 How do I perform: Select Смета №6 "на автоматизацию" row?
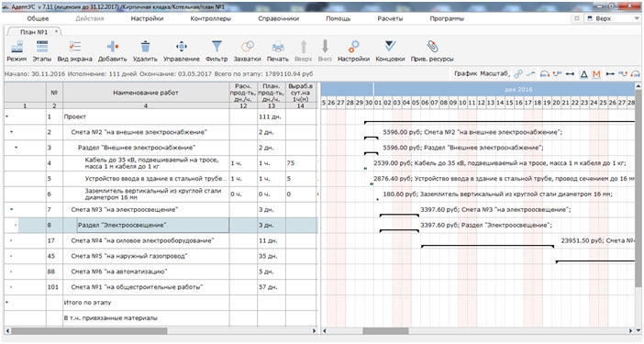click(161, 272)
